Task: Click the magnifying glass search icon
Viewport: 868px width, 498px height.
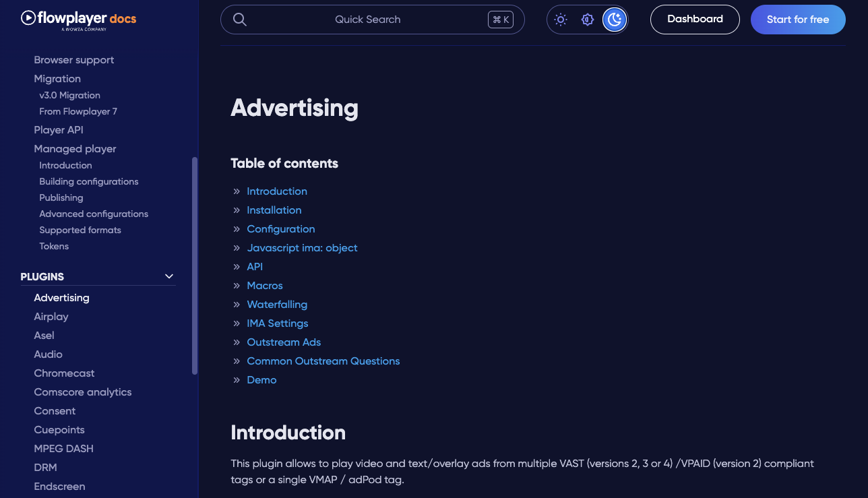Action: click(x=239, y=20)
